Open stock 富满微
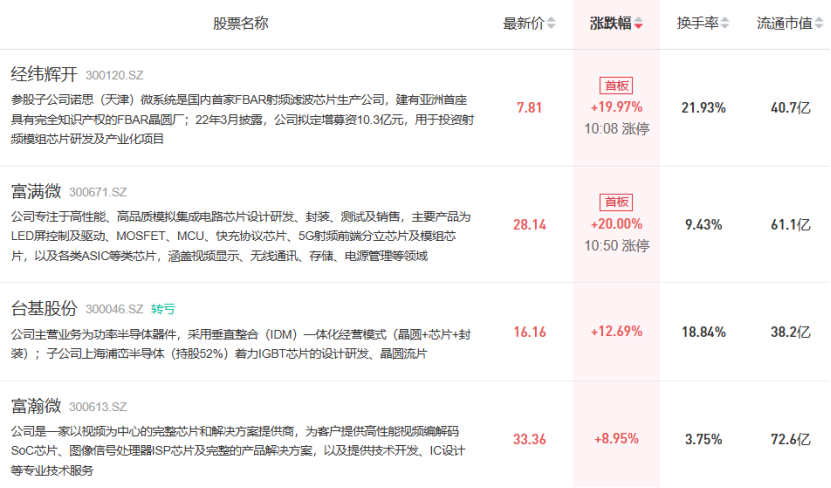The width and height of the screenshot is (831, 488). [x=36, y=191]
